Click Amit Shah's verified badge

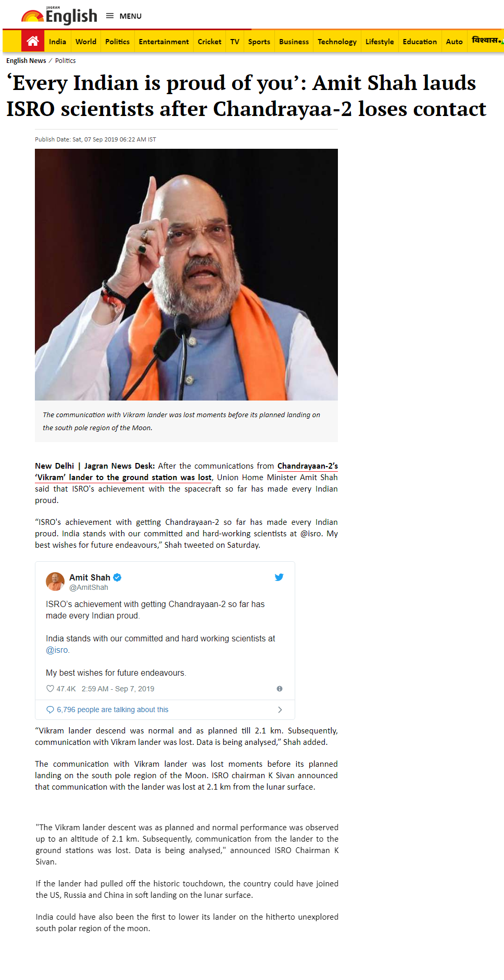point(117,577)
